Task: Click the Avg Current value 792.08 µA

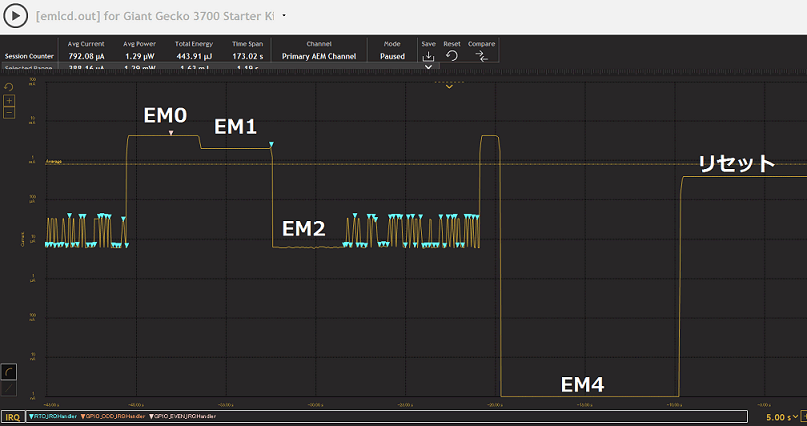Action: point(86,56)
